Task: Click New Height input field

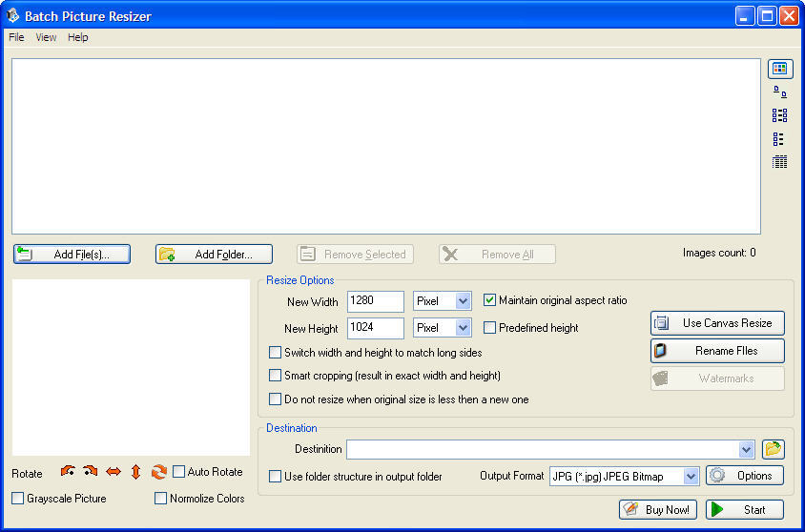Action: [375, 328]
